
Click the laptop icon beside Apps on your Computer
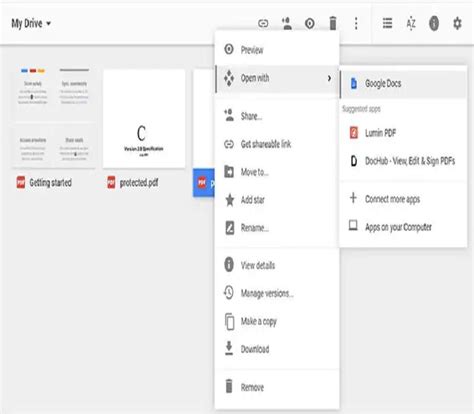point(353,226)
